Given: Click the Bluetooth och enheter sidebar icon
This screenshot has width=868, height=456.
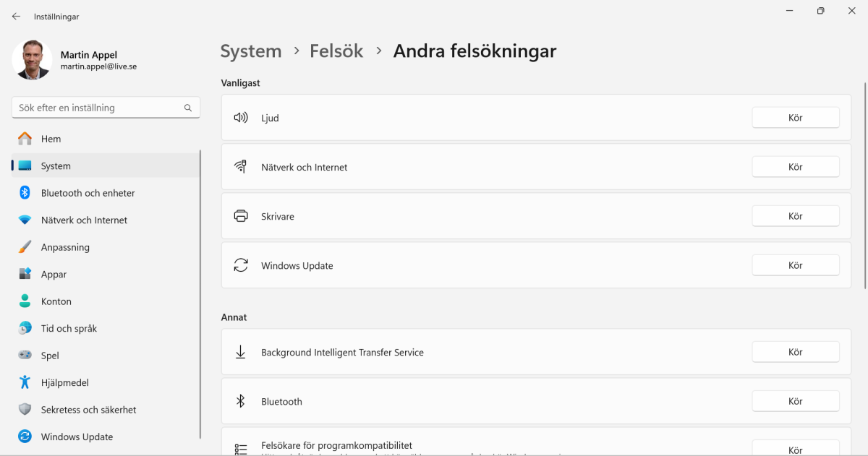Looking at the screenshot, I should 22,193.
